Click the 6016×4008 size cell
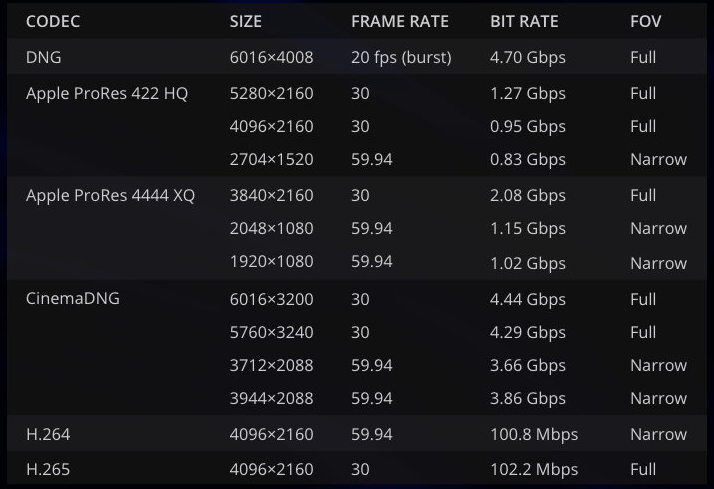The image size is (714, 489). [x=271, y=58]
